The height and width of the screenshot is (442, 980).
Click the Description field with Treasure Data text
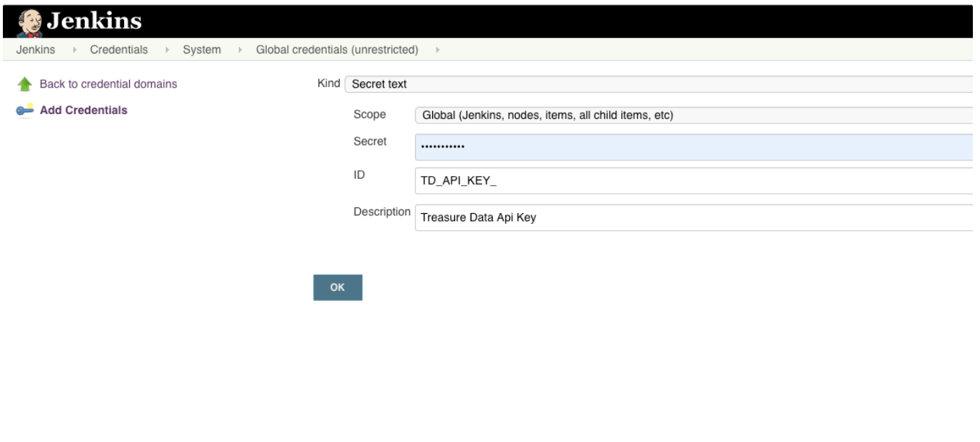click(693, 218)
